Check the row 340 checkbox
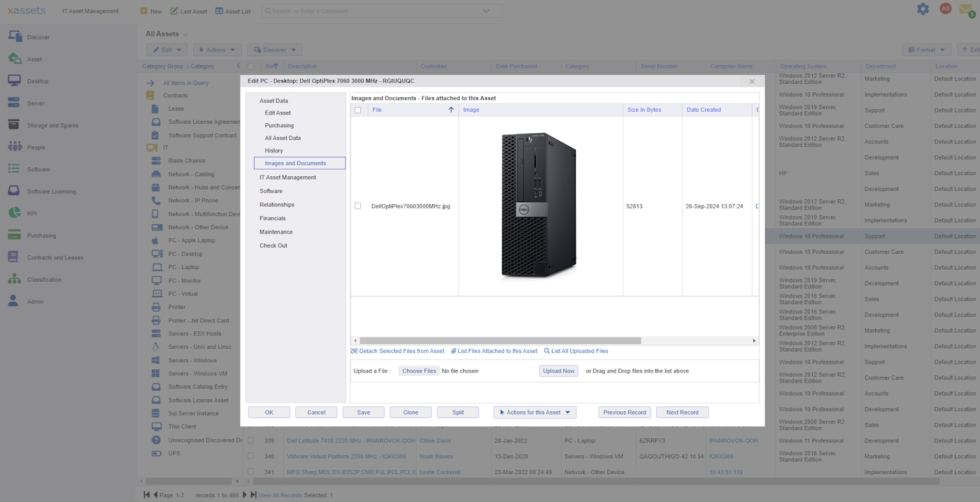The image size is (980, 502). click(x=251, y=457)
